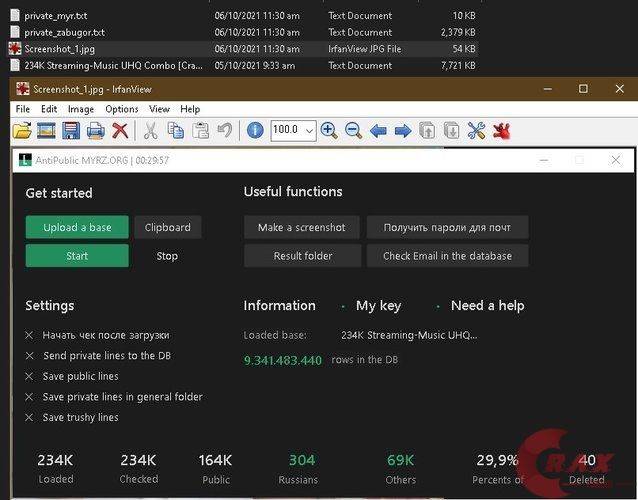Click the AntiPublic window app icon
This screenshot has width=638, height=500.
click(x=25, y=160)
